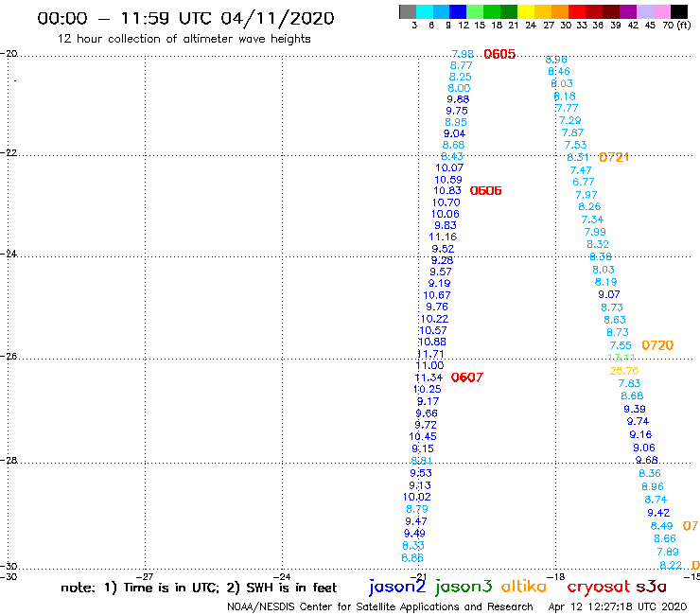Click the 8.46 wave height value

(559, 71)
